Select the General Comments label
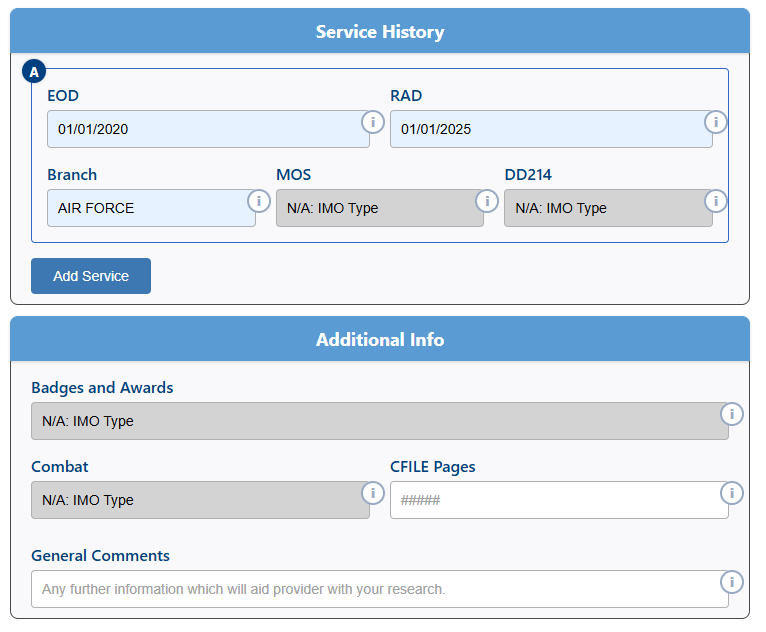 (101, 556)
